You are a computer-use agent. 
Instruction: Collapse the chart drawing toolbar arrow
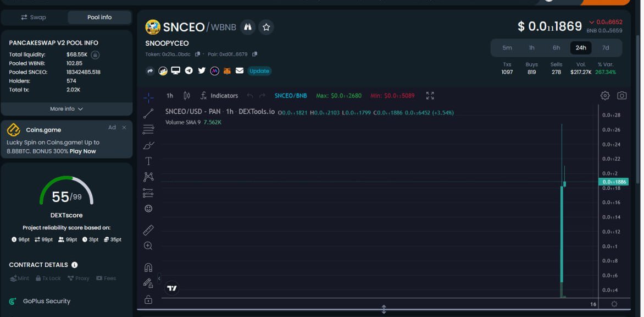[159, 279]
